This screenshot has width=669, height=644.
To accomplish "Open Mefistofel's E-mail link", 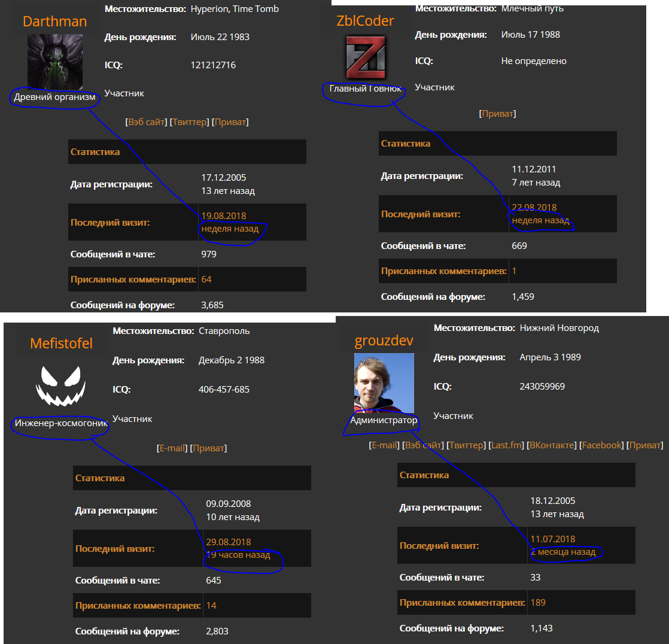I will coord(172,448).
